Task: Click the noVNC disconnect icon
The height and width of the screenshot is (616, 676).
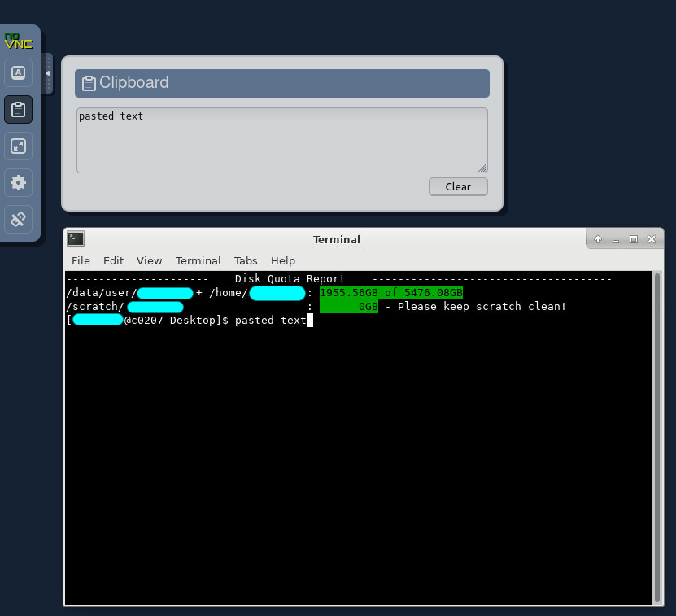Action: [18, 219]
